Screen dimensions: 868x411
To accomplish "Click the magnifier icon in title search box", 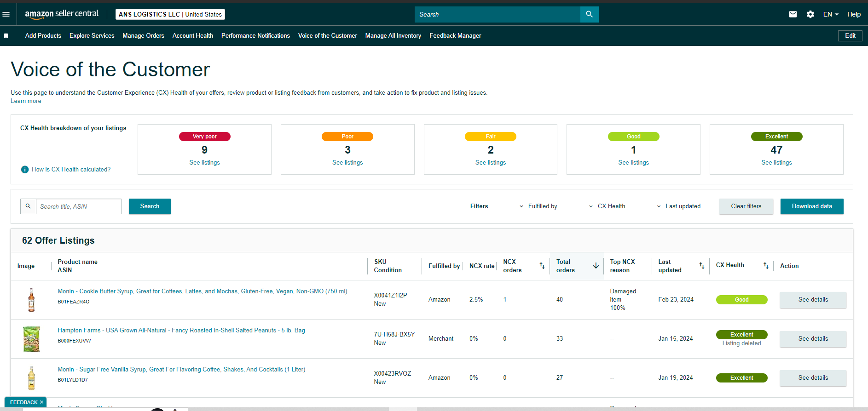I will coord(28,206).
